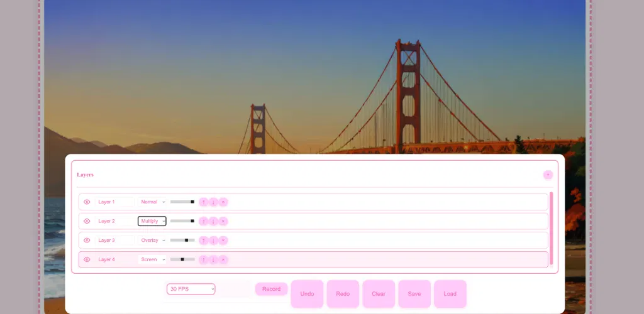Viewport: 644px width, 314px height.
Task: Click the layers list scrollbar
Action: point(551,229)
